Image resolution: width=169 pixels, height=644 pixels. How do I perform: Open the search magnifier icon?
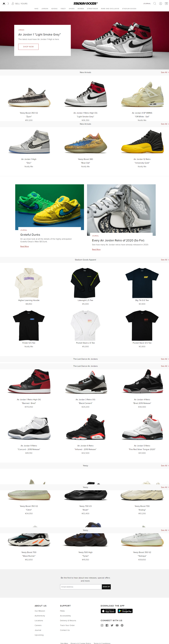point(155,4)
